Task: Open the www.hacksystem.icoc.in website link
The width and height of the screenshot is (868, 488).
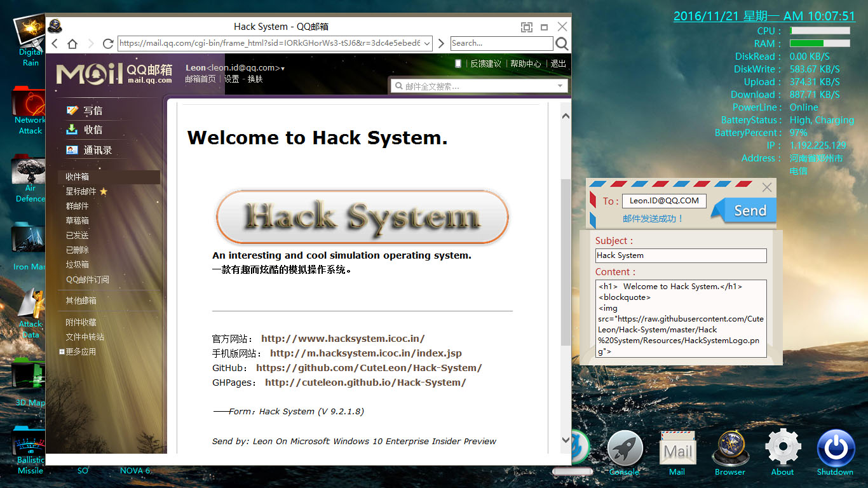Action: coord(343,339)
